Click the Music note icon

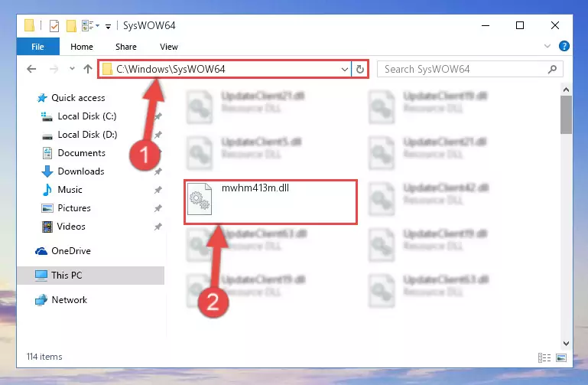click(x=47, y=190)
